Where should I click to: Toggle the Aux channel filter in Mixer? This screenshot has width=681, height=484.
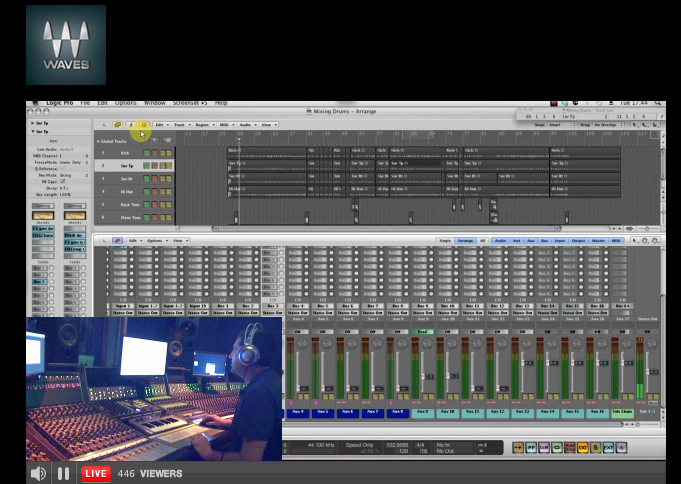click(530, 240)
